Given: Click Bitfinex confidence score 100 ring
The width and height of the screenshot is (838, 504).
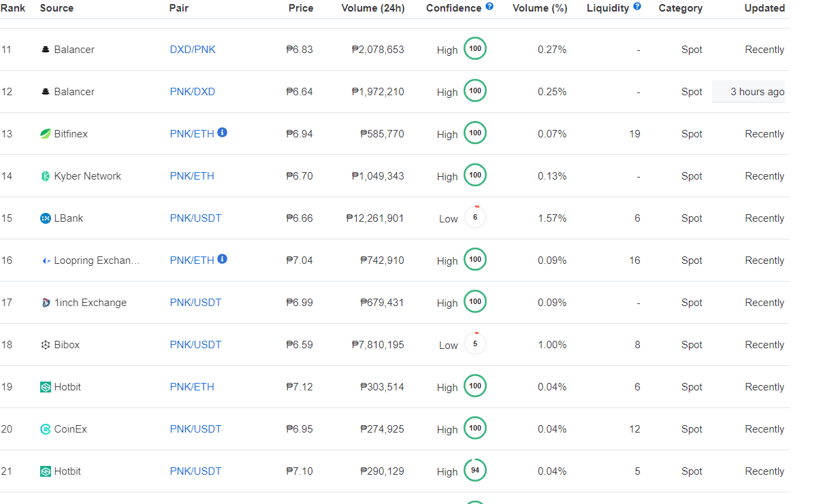Looking at the screenshot, I should (x=475, y=133).
